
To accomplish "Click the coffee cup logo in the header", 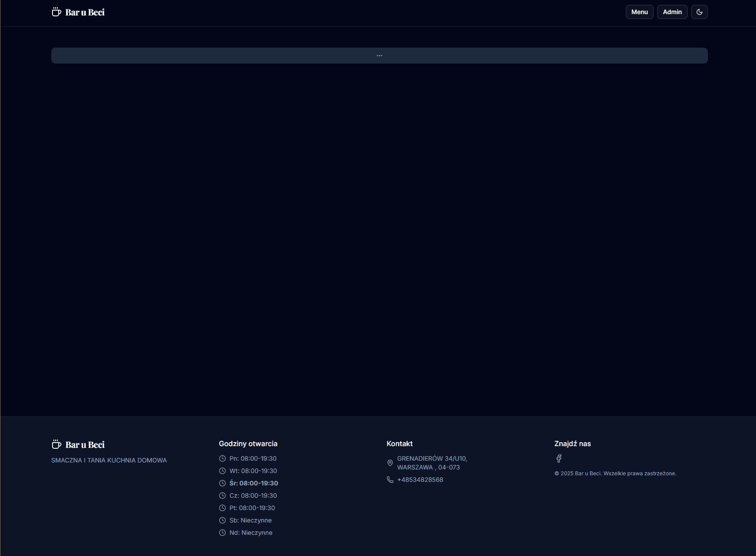I will click(x=56, y=12).
